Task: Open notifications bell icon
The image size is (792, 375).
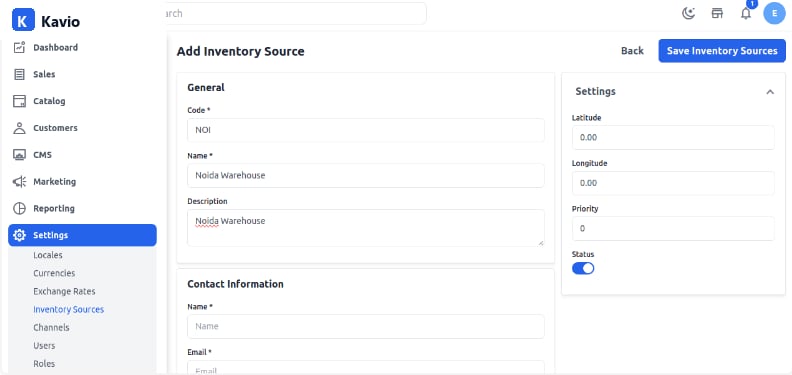Action: 746,14
